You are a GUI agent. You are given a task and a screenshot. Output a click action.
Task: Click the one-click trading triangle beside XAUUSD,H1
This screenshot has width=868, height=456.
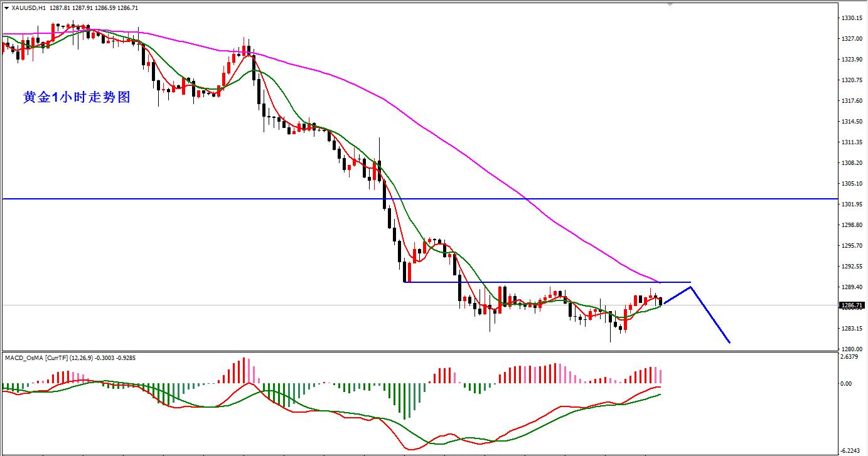pyautogui.click(x=6, y=8)
